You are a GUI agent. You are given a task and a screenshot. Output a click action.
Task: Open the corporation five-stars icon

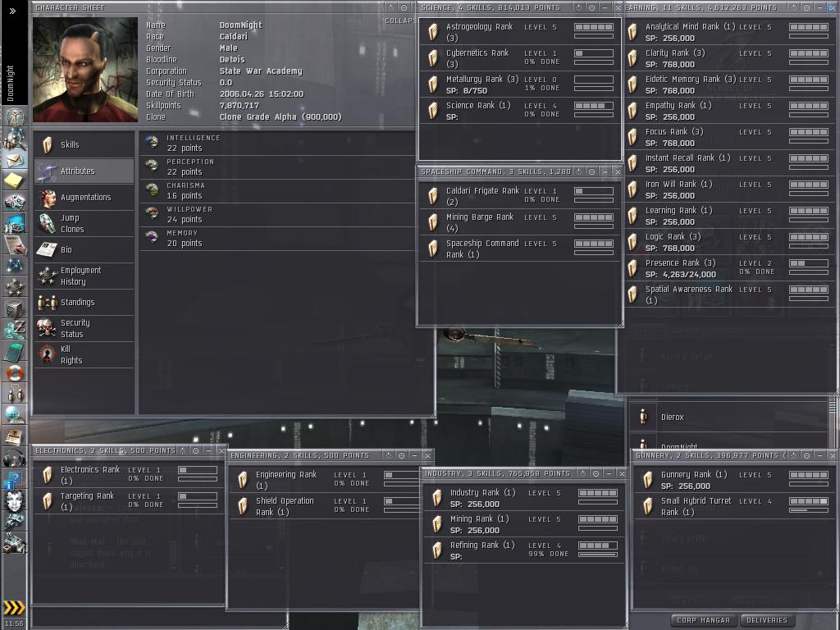14,287
